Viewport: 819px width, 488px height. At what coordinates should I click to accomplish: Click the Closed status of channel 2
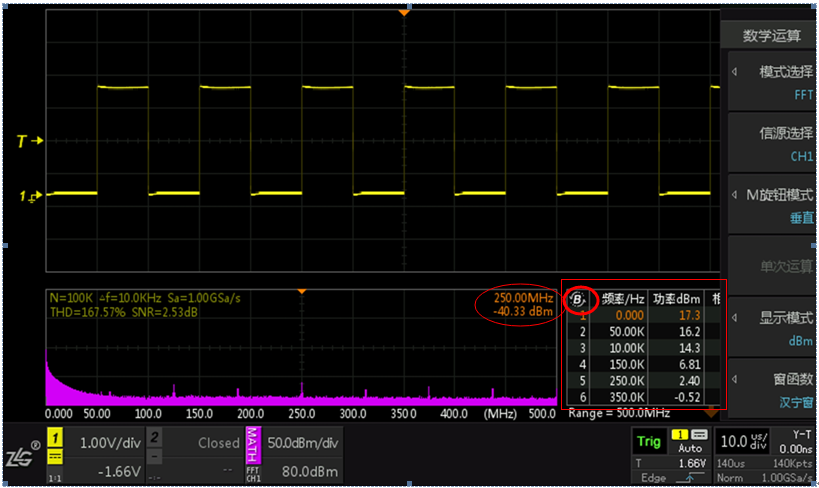218,443
